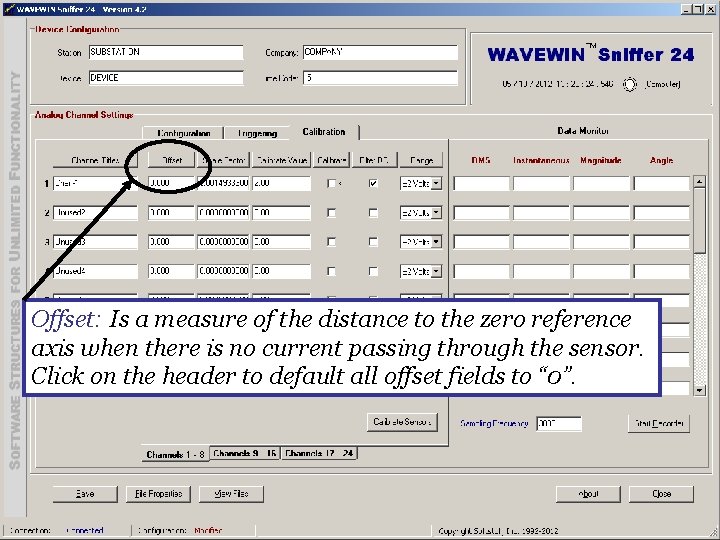Click the Time Code input field
Image resolution: width=720 pixels, height=540 pixels.
pyautogui.click(x=380, y=78)
